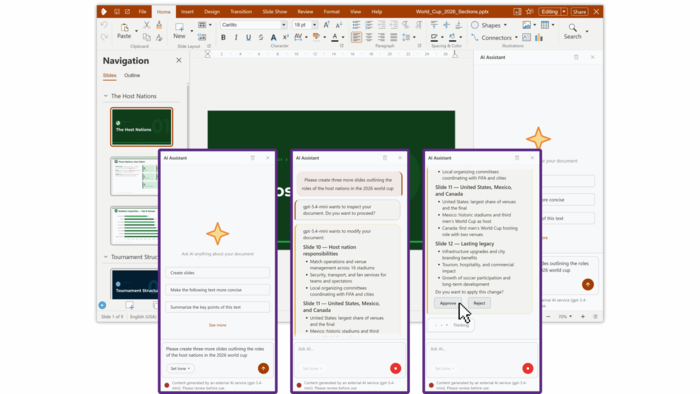The image size is (700, 394).
Task: Stop generation in right AI Assistant inset
Action: pyautogui.click(x=528, y=368)
